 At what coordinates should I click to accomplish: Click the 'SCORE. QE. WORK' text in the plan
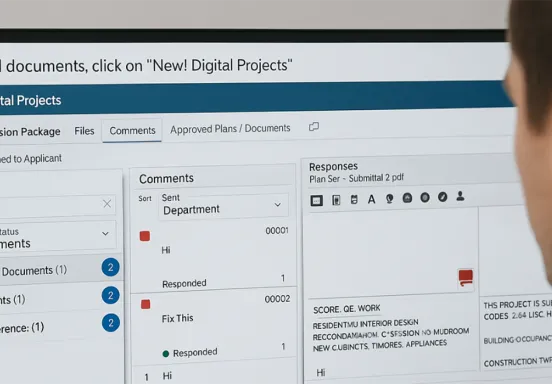point(347,309)
